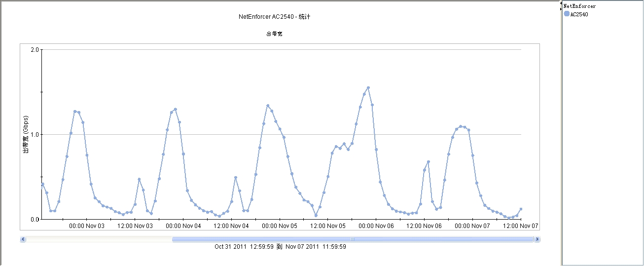
Task: Expand legend panel with right-pointing splitter arrow
Action: click(561, 9)
